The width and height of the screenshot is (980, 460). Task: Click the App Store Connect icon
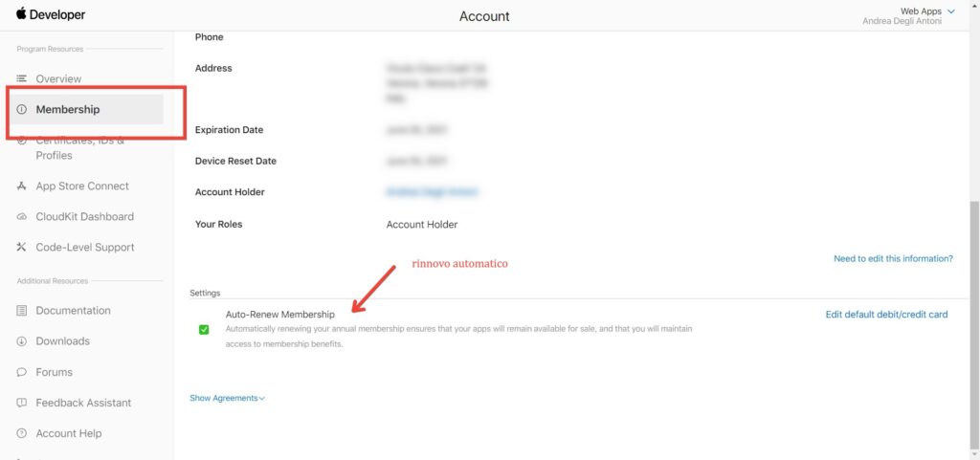22,186
